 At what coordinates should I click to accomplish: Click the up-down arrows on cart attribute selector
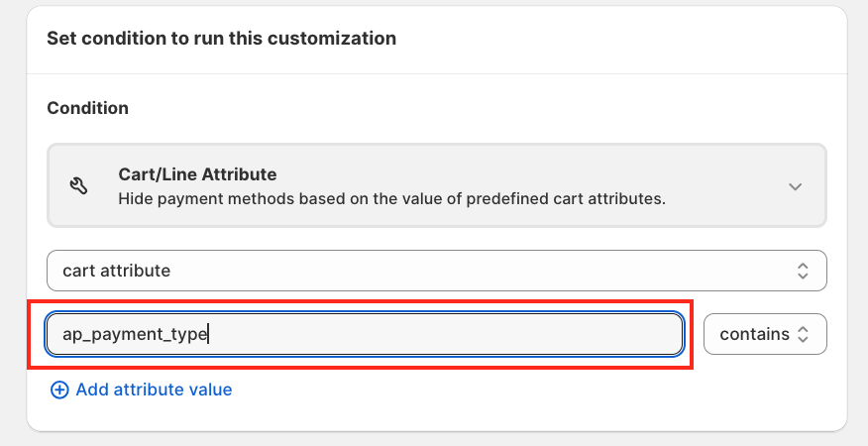[804, 271]
